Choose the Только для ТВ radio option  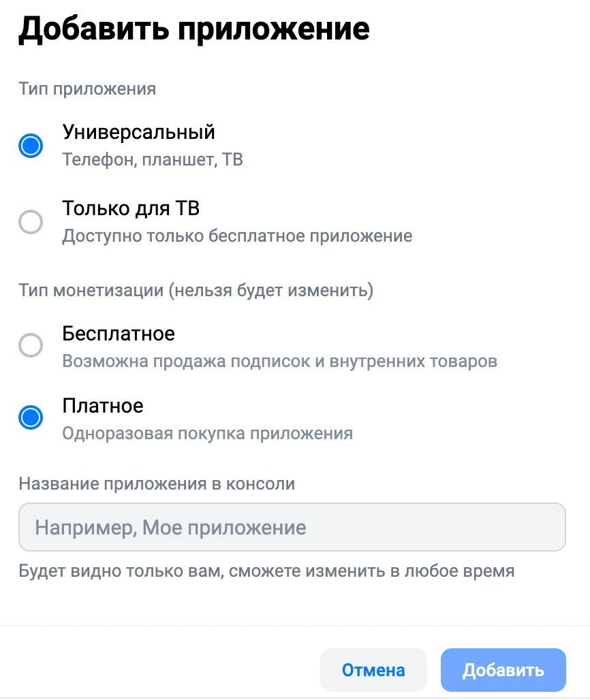pos(31,222)
